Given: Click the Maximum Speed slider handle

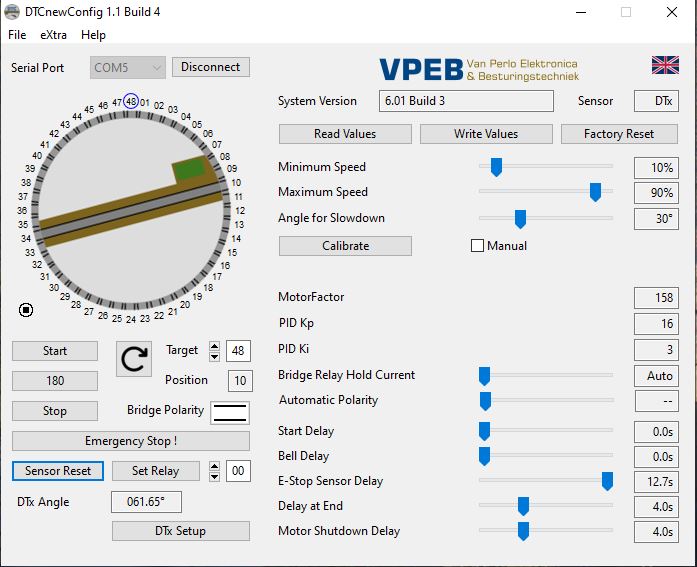Looking at the screenshot, I should (x=595, y=192).
